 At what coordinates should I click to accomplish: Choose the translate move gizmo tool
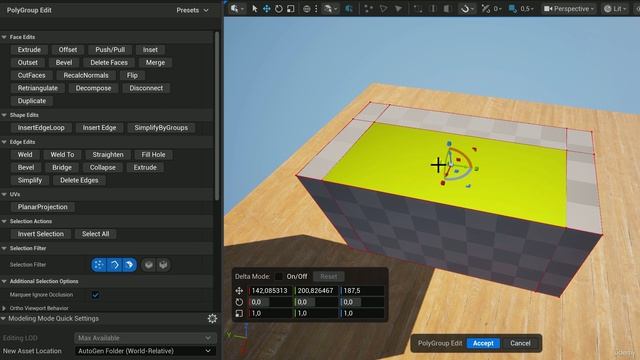267,9
